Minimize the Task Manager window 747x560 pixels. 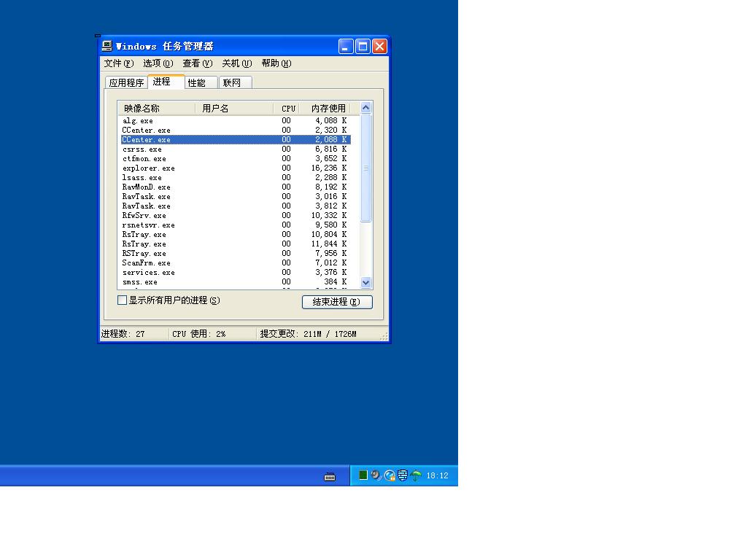coord(346,46)
